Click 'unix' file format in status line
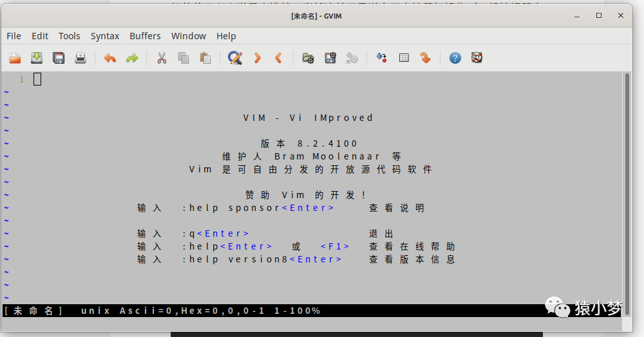The width and height of the screenshot is (644, 337). click(x=95, y=311)
